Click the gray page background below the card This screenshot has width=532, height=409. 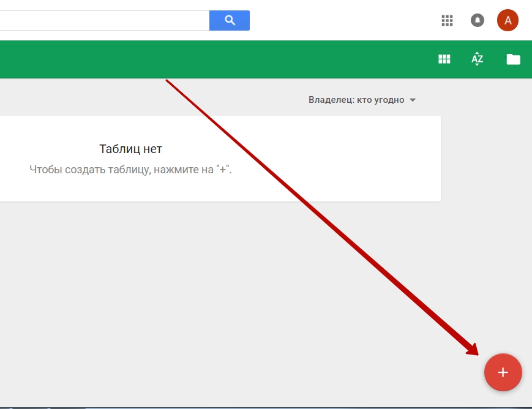click(184, 294)
